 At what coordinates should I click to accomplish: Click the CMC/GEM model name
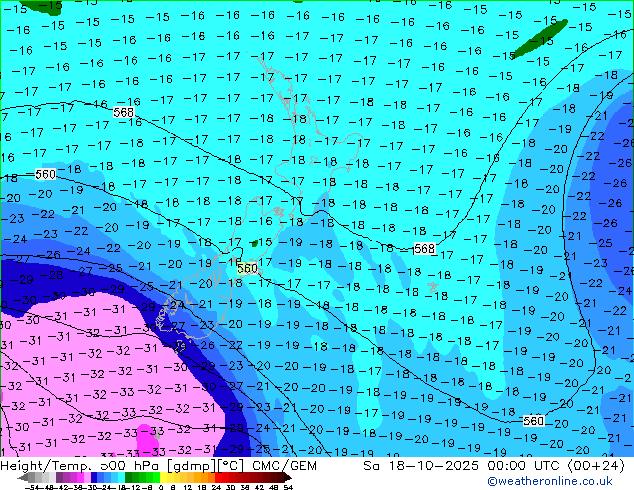pyautogui.click(x=284, y=466)
